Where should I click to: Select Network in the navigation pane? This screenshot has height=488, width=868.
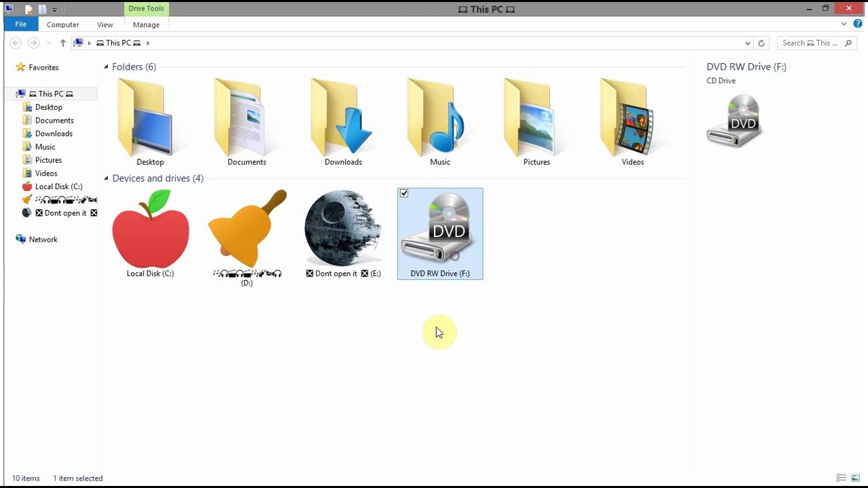[43, 239]
